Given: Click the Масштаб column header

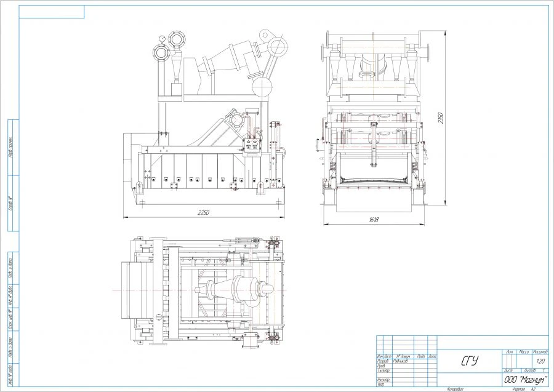Looking at the screenshot, I should pyautogui.click(x=539, y=351).
